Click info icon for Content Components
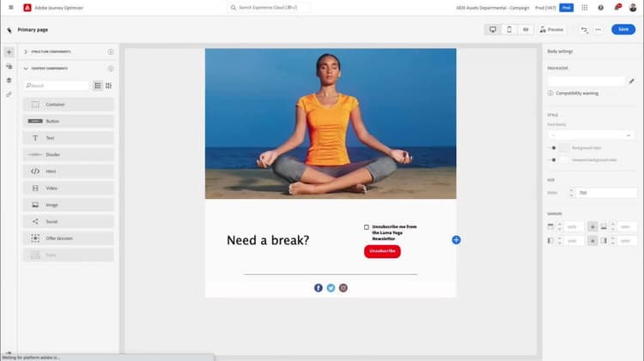 pyautogui.click(x=111, y=69)
